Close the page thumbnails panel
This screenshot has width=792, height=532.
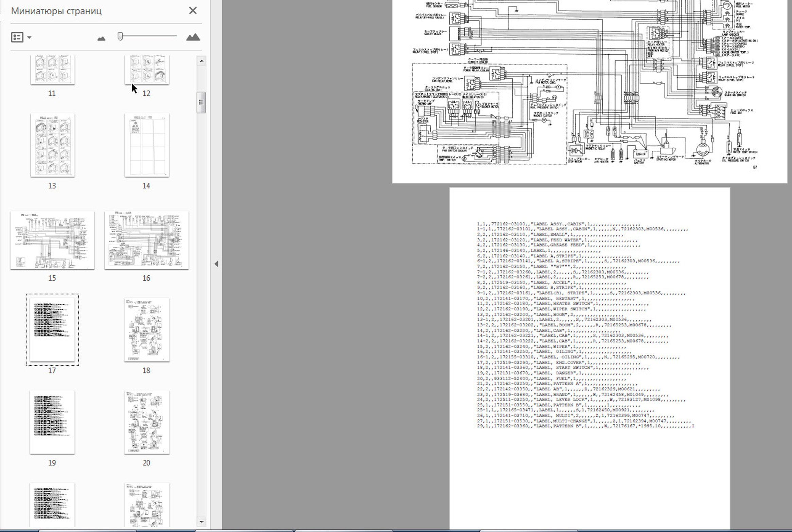(x=193, y=11)
